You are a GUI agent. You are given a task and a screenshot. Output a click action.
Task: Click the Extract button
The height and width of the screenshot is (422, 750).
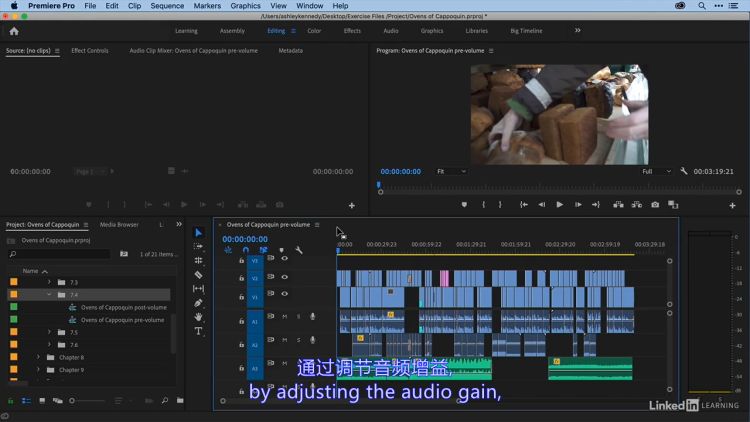coord(637,204)
